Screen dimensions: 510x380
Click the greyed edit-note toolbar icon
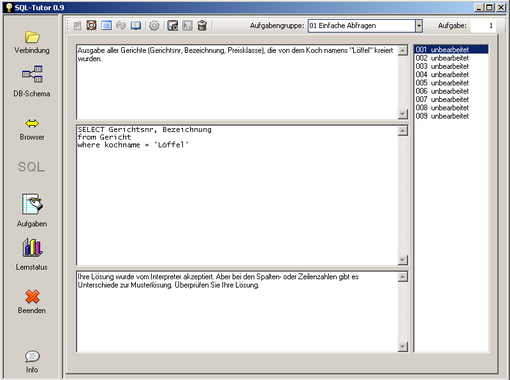coord(77,26)
